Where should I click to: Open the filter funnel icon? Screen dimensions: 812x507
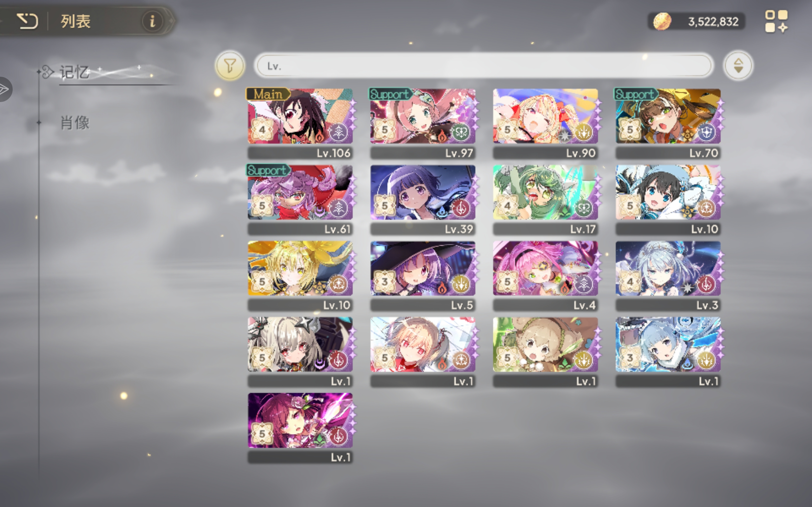[230, 65]
